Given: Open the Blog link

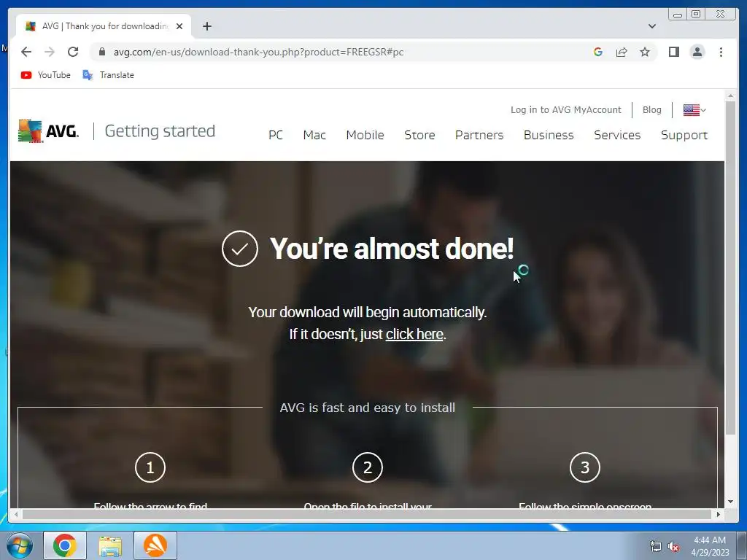Looking at the screenshot, I should point(651,110).
